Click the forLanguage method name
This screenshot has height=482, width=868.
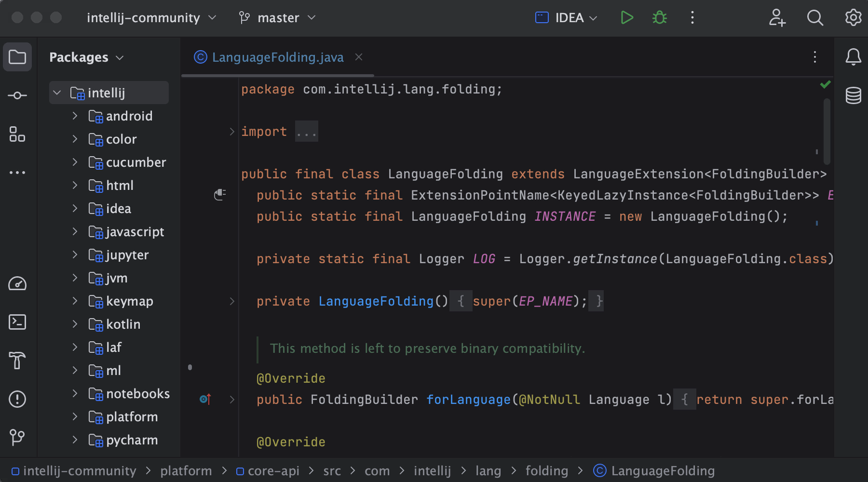coord(468,400)
